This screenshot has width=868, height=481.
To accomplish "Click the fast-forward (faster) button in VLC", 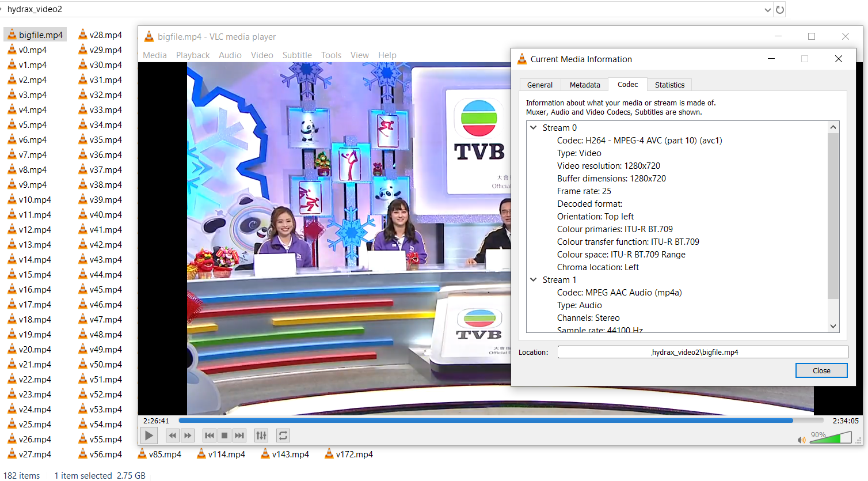I will 188,435.
